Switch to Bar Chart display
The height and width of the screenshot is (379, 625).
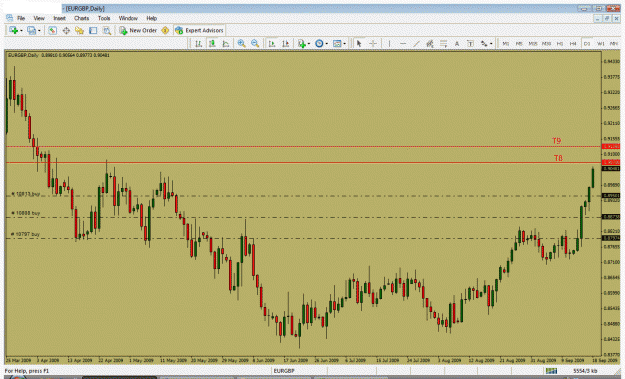198,43
